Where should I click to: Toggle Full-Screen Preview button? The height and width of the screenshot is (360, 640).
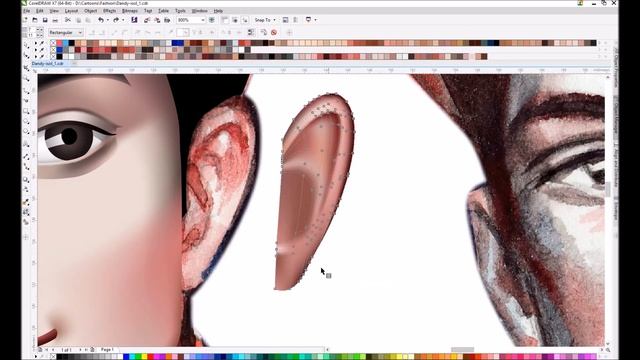coord(212,20)
